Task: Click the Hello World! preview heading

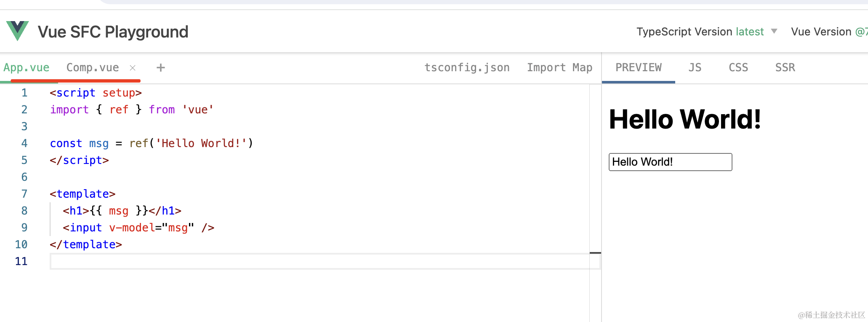Action: pyautogui.click(x=685, y=119)
